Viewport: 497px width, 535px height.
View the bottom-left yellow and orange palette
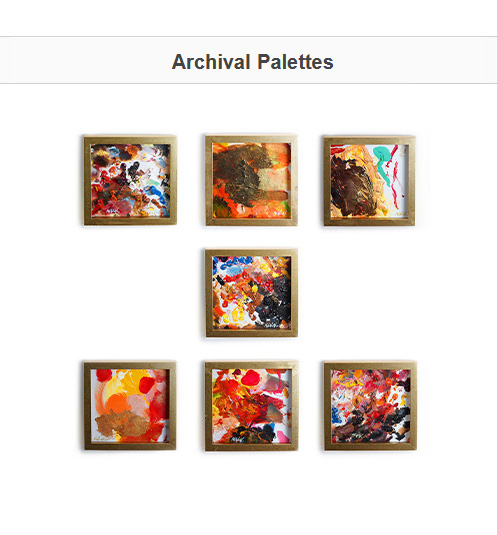click(130, 405)
